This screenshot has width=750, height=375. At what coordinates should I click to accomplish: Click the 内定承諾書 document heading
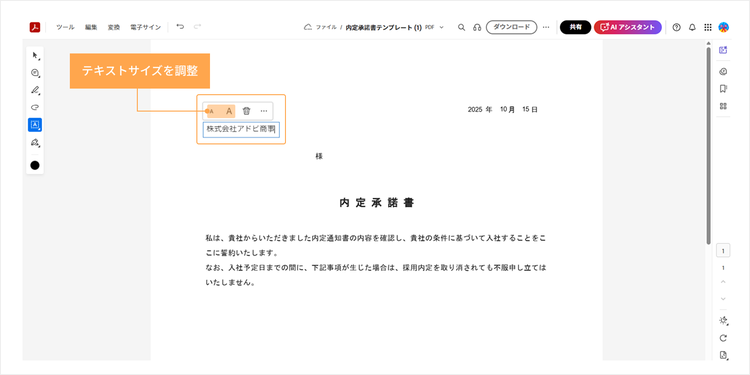tap(377, 203)
